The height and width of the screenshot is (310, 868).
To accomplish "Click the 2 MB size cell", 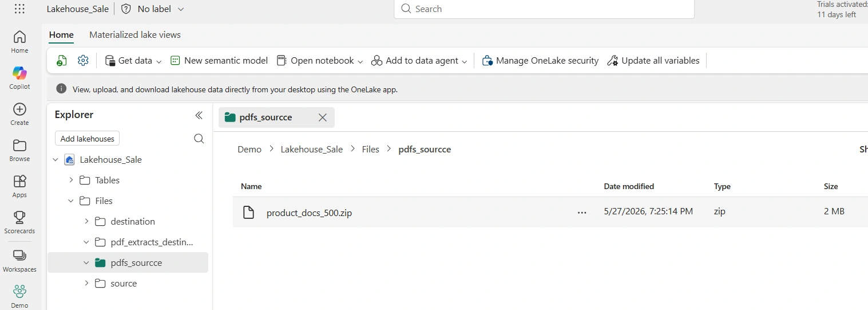I will tap(834, 211).
